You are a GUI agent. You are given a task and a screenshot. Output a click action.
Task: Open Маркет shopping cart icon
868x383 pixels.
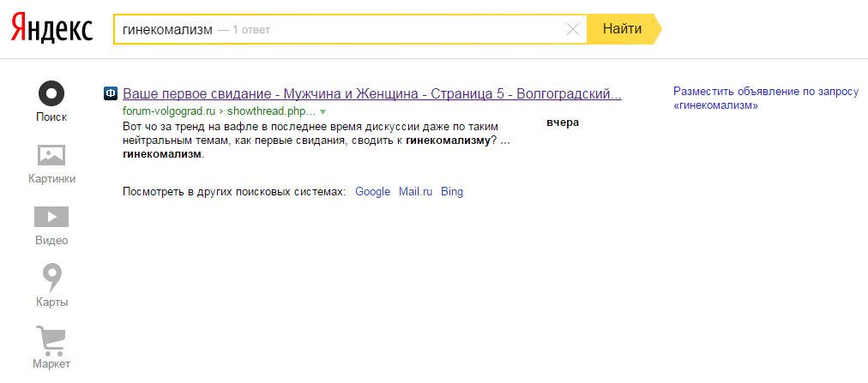(x=51, y=339)
